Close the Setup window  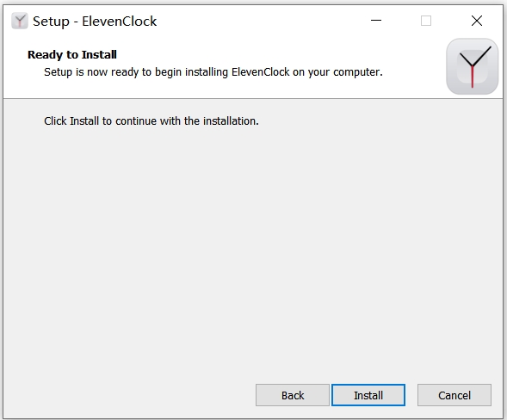pyautogui.click(x=477, y=21)
